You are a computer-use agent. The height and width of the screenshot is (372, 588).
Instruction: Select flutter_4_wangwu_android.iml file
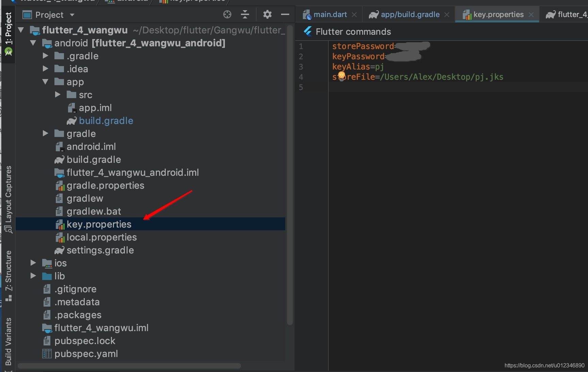(x=133, y=173)
